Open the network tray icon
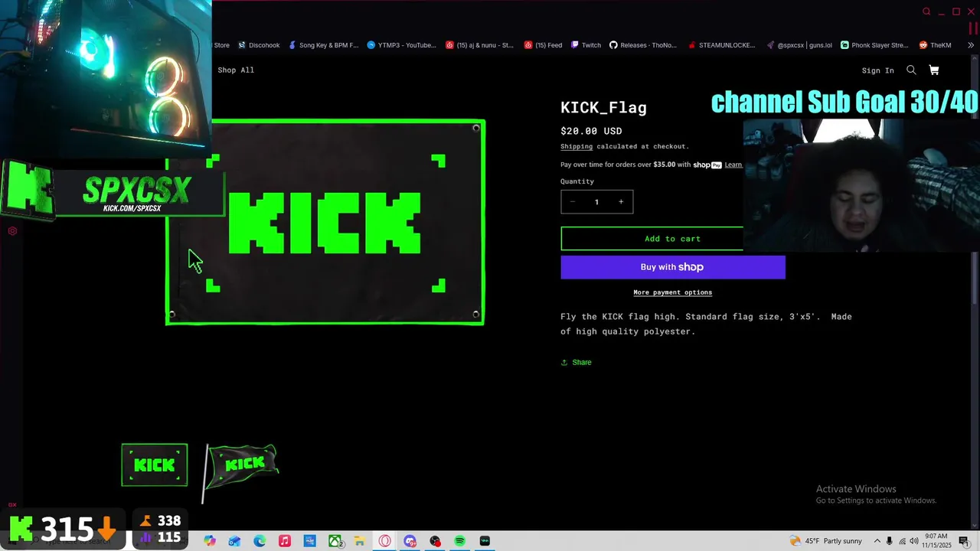Image resolution: width=980 pixels, height=551 pixels. click(x=902, y=541)
